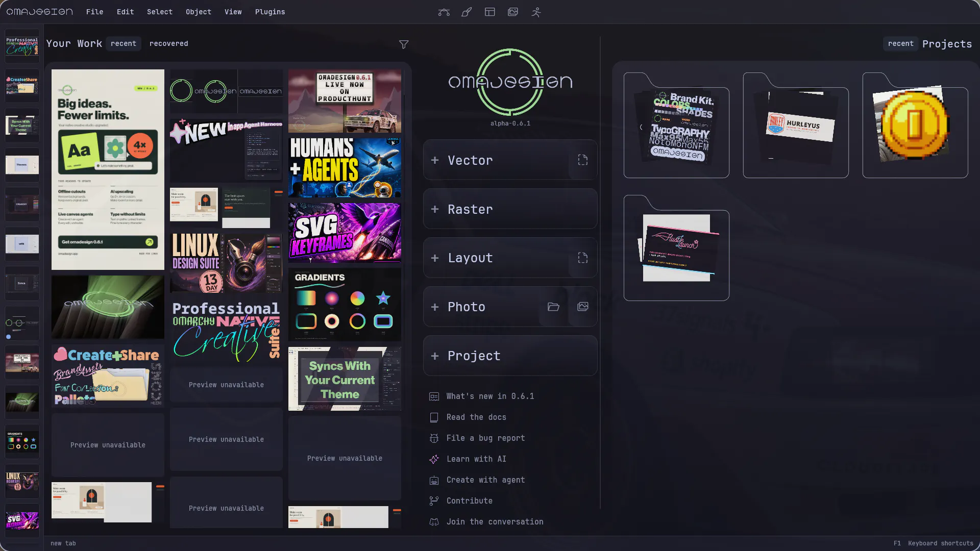Select the vector path tool icon in top bar
This screenshot has height=551, width=980.
click(x=444, y=12)
